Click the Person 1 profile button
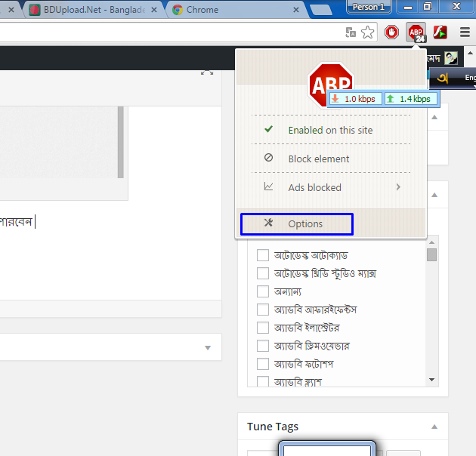This screenshot has width=476, height=456. (369, 7)
